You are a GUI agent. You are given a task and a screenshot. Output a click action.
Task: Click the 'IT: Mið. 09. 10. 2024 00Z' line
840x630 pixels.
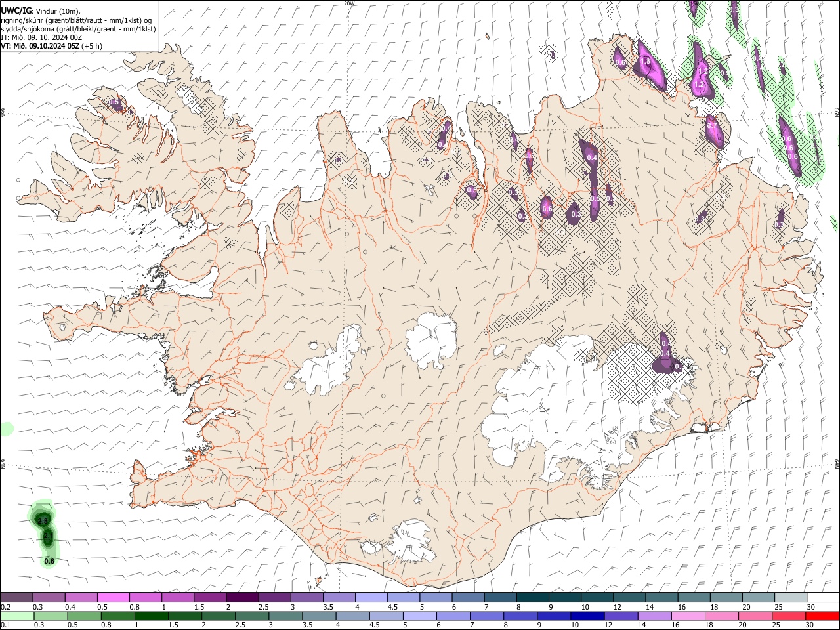pyautogui.click(x=41, y=37)
